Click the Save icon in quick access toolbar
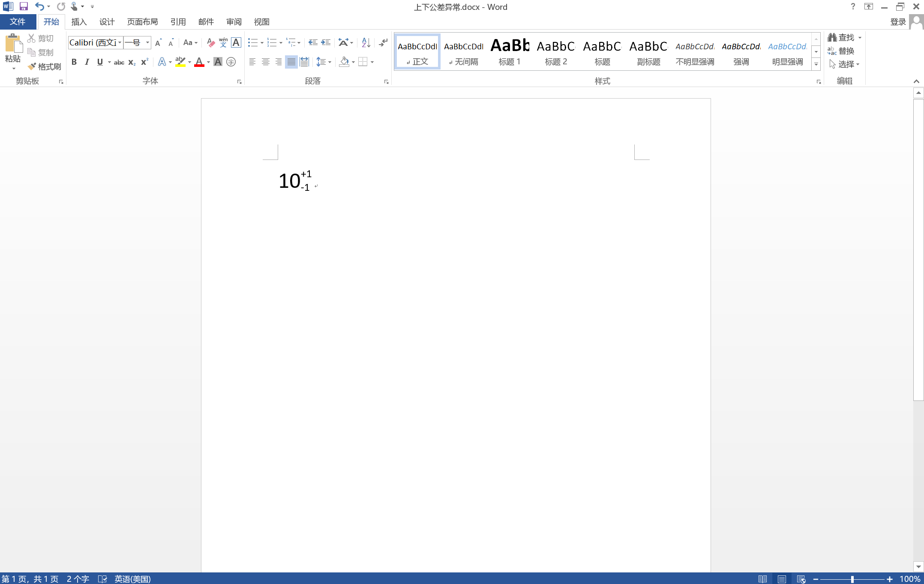Viewport: 924px width, 584px height. pyautogui.click(x=24, y=6)
